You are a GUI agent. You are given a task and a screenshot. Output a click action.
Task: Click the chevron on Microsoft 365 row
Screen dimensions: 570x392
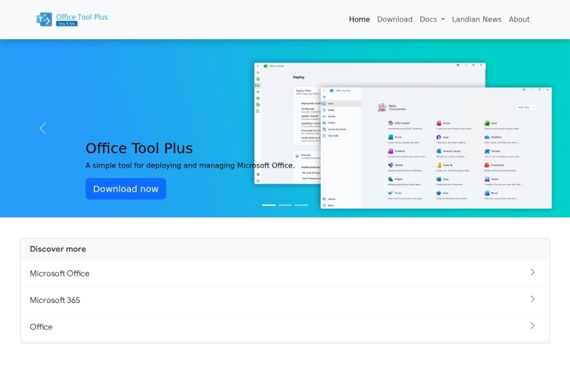pyautogui.click(x=532, y=299)
